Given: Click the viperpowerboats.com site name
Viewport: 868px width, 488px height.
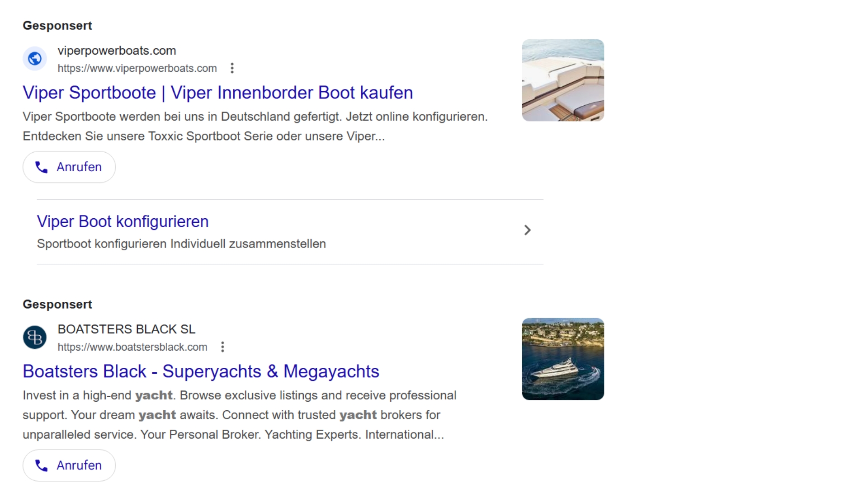Looking at the screenshot, I should [x=117, y=51].
